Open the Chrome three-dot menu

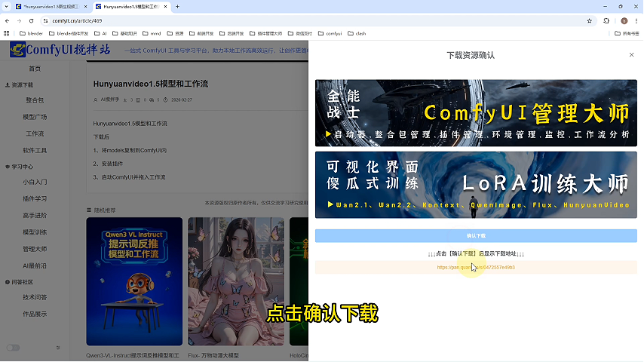pyautogui.click(x=636, y=20)
